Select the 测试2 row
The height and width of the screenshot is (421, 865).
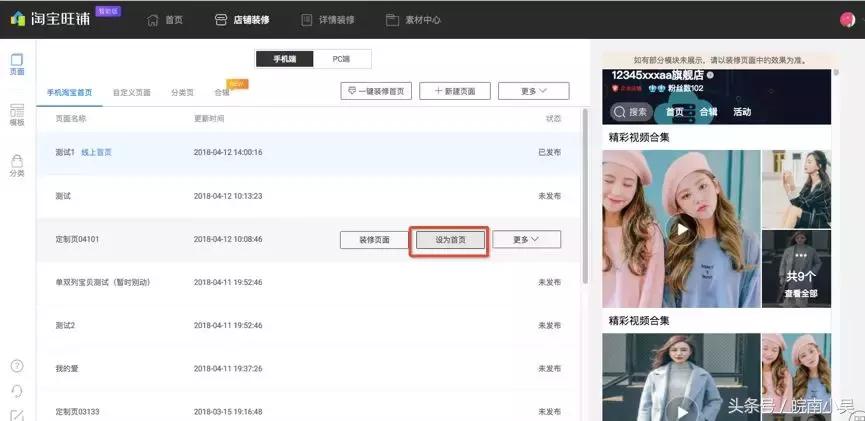308,326
